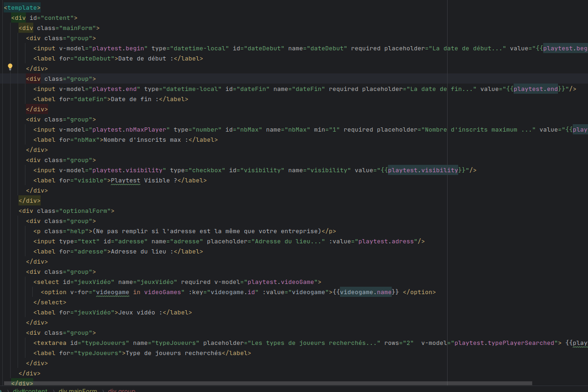The image size is (588, 392).
Task: Click the yellow lightbulb intention icon
Action: [10, 66]
